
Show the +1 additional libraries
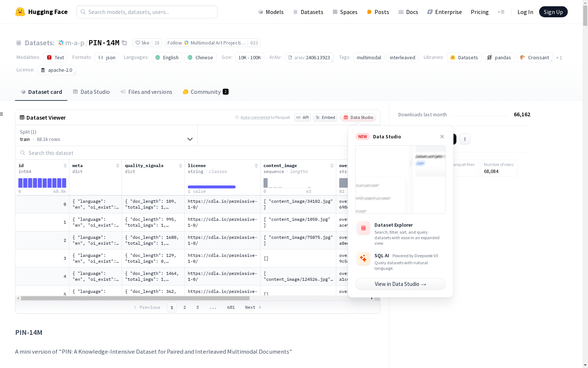tap(559, 57)
